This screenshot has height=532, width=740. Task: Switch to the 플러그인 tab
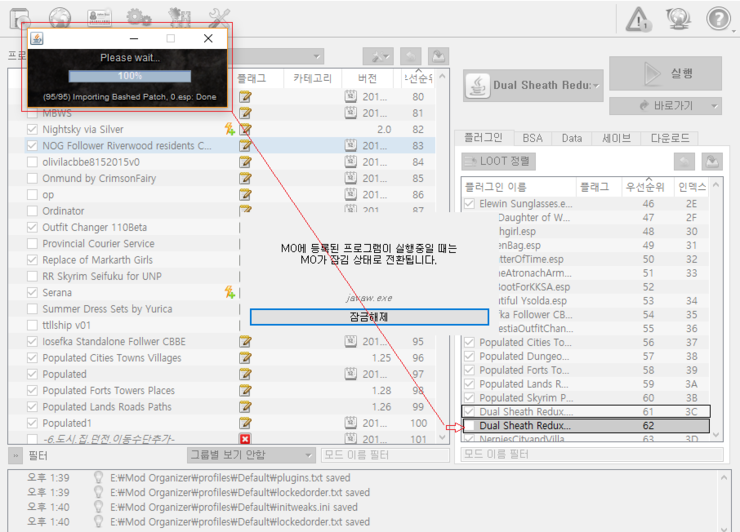click(x=483, y=137)
